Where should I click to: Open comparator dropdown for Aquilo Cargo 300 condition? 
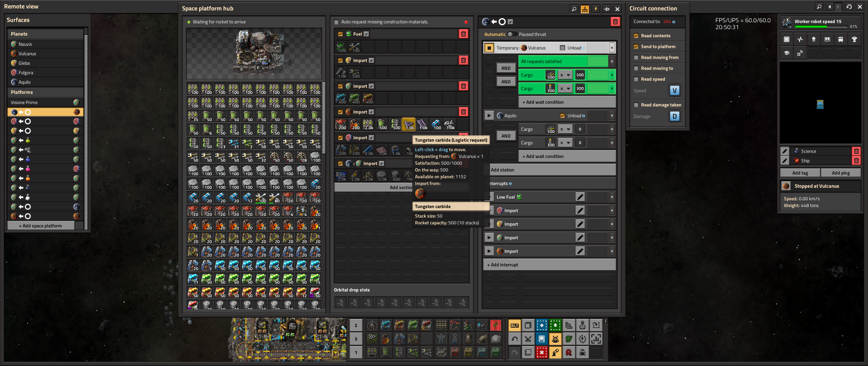pos(566,143)
